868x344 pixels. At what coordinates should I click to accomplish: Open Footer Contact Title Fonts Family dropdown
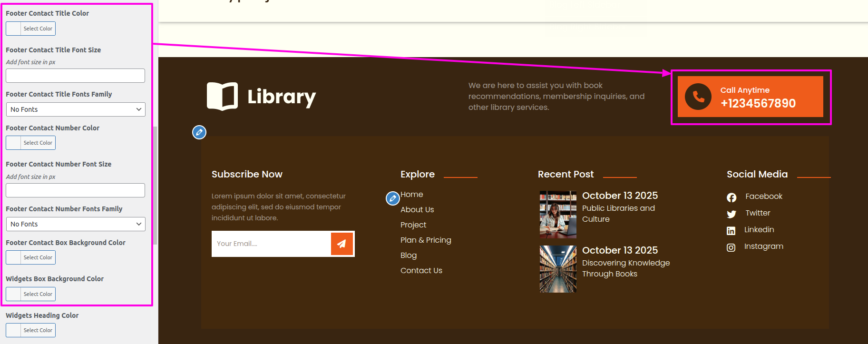click(x=76, y=109)
